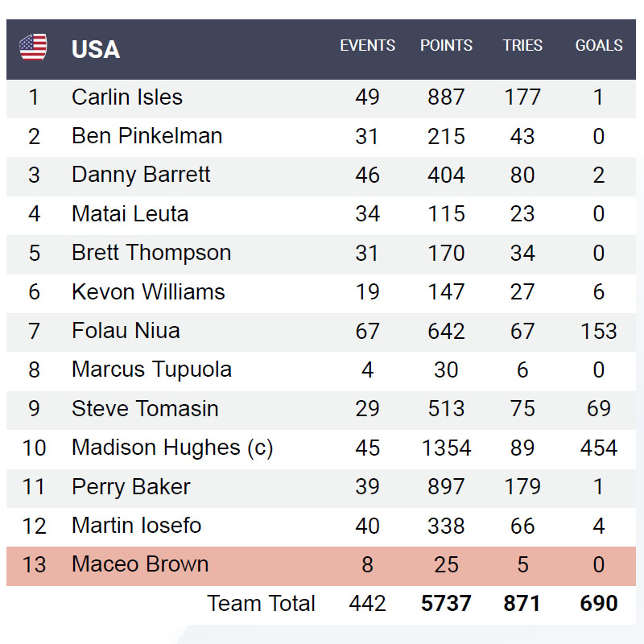This screenshot has width=644, height=644.
Task: Click Folau Niua's name
Action: tap(126, 331)
